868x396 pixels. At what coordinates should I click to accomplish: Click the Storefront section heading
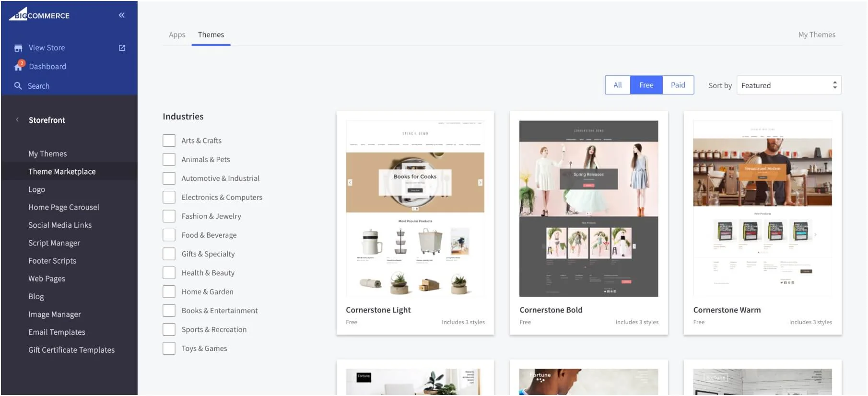(x=47, y=120)
